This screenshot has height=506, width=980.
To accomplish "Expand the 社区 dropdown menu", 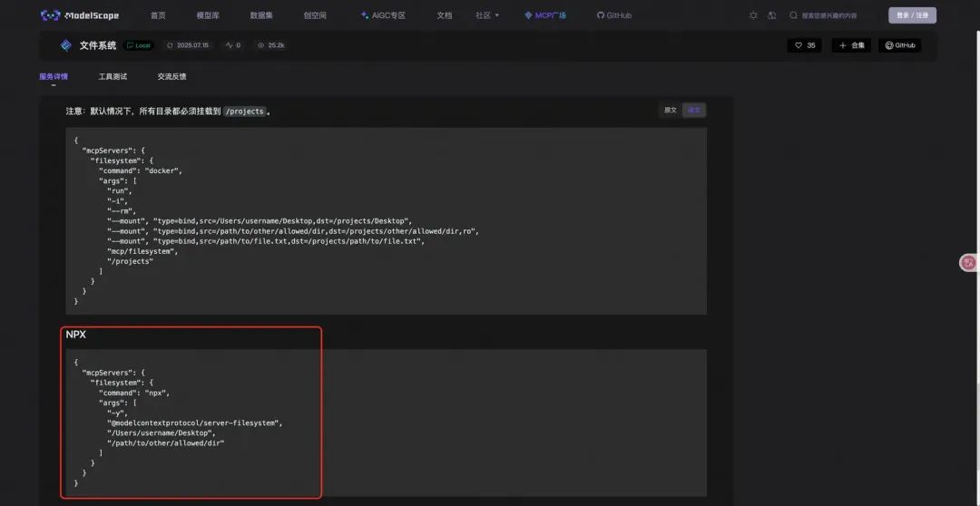I will pos(487,15).
